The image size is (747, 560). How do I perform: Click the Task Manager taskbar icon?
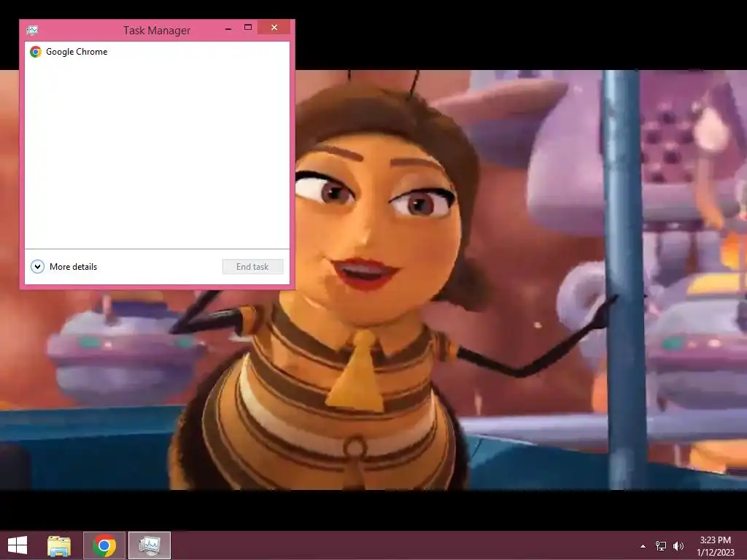coord(149,545)
